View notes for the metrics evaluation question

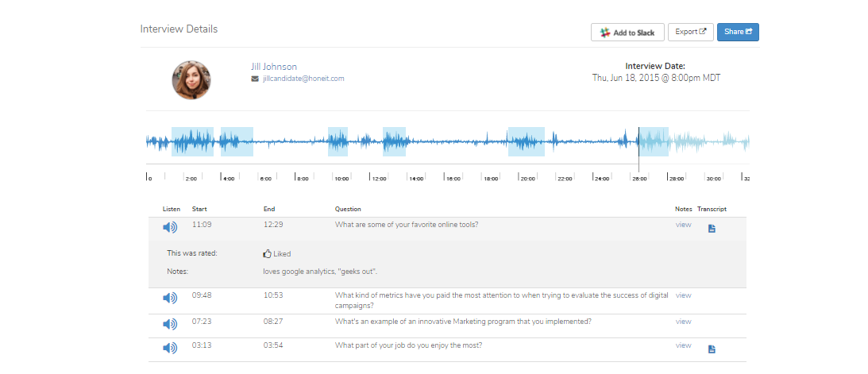coord(683,295)
